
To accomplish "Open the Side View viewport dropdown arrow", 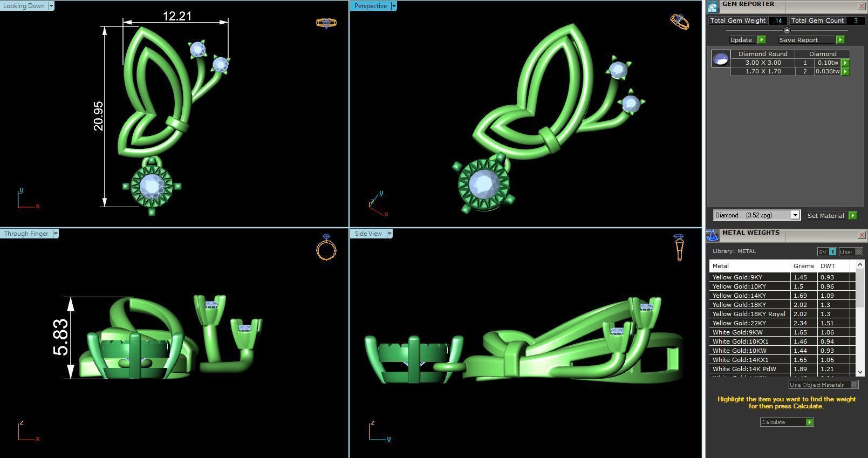I will point(389,234).
